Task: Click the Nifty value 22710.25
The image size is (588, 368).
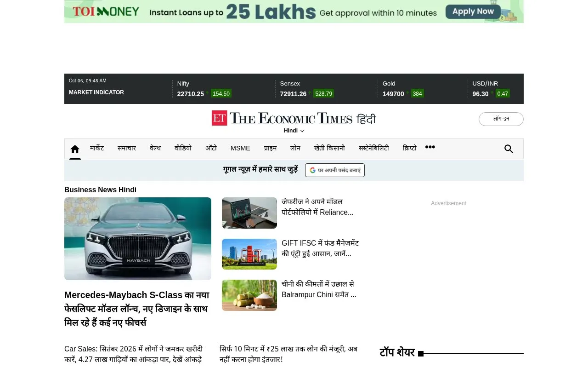Action: pyautogui.click(x=191, y=94)
